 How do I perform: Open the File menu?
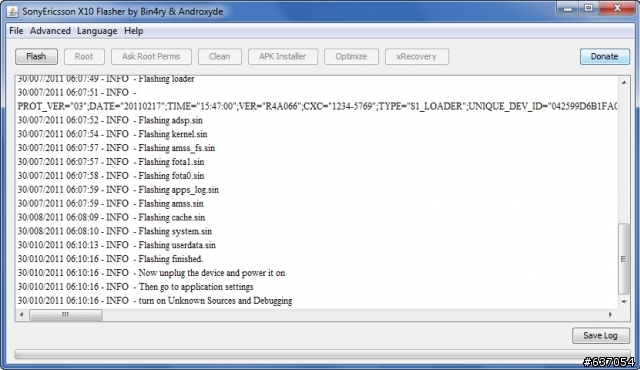coord(16,31)
